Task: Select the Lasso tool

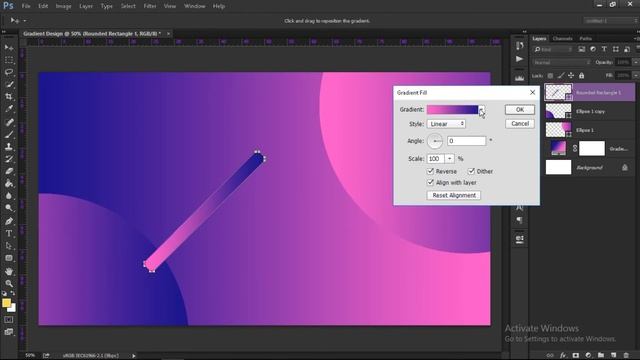Action: tap(9, 72)
